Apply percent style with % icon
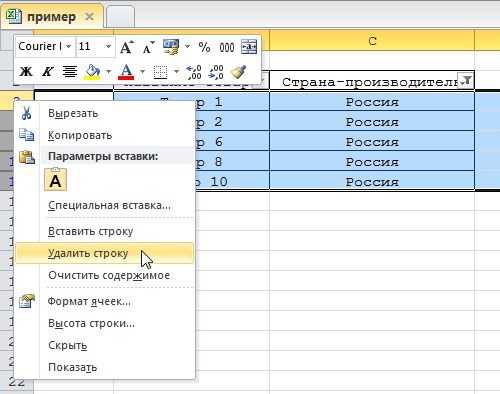 pyautogui.click(x=204, y=47)
